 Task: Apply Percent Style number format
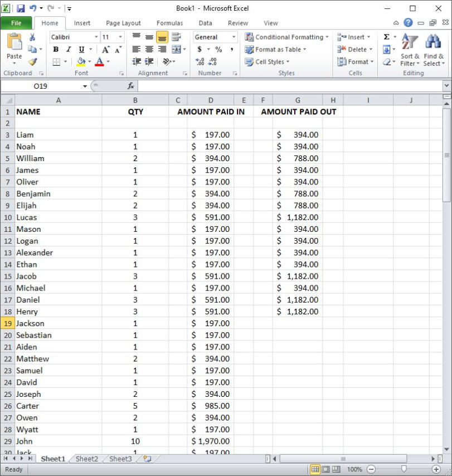tap(218, 50)
